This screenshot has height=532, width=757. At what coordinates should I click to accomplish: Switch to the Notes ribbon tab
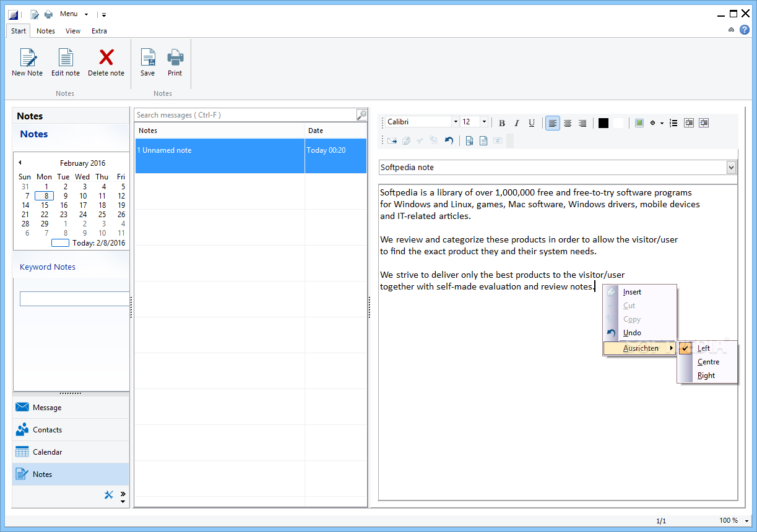(x=46, y=31)
